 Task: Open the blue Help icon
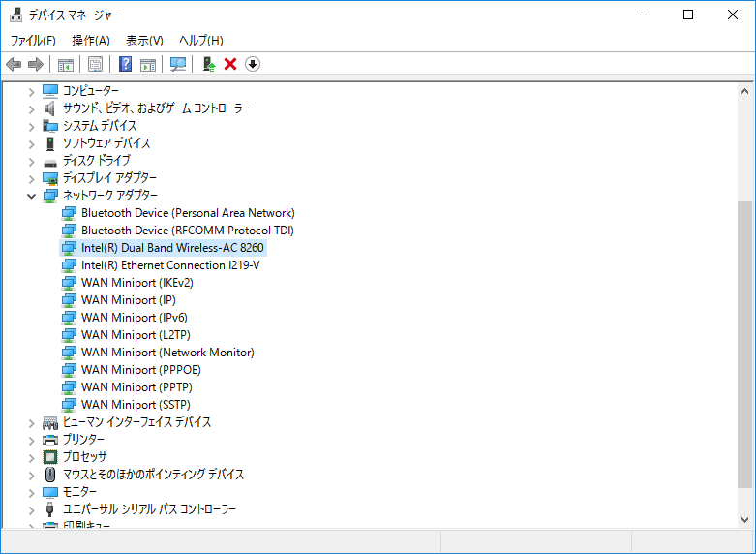(x=126, y=64)
